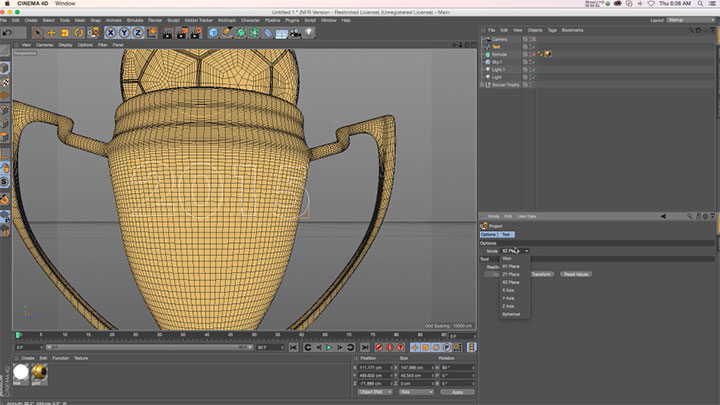Toggle the X axis lock

click(110, 33)
